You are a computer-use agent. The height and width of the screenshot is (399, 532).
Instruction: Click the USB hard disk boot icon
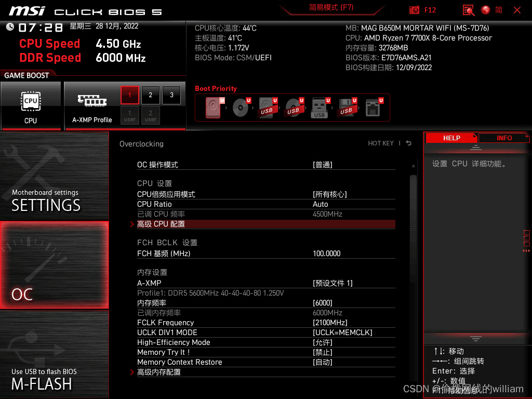coord(268,107)
